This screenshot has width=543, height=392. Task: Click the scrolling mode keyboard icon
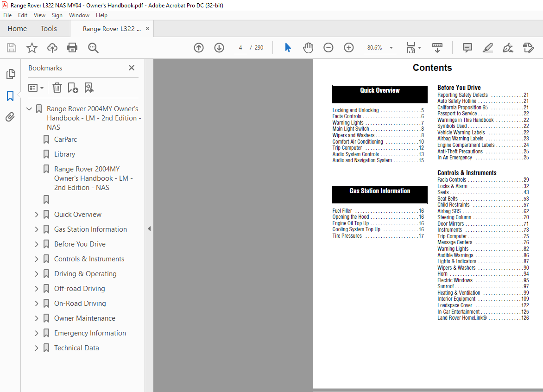point(437,48)
